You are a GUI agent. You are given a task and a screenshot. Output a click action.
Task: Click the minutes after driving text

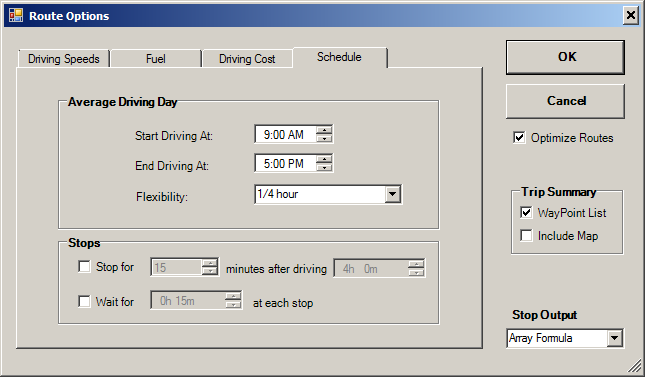[x=276, y=269]
